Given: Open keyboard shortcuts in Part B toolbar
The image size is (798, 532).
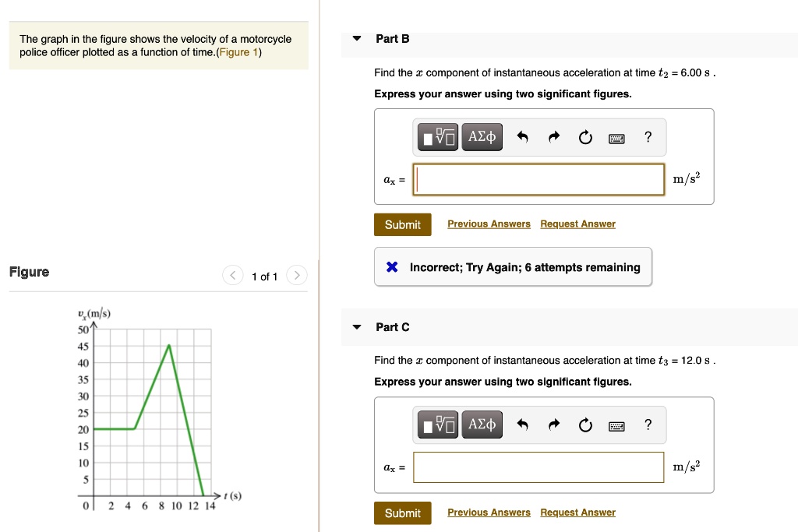Looking at the screenshot, I should click(616, 138).
